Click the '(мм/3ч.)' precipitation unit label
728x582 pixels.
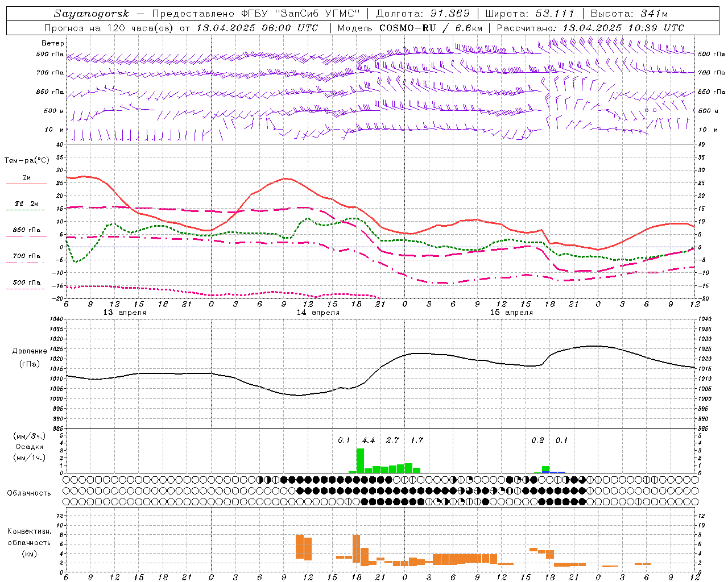29,436
